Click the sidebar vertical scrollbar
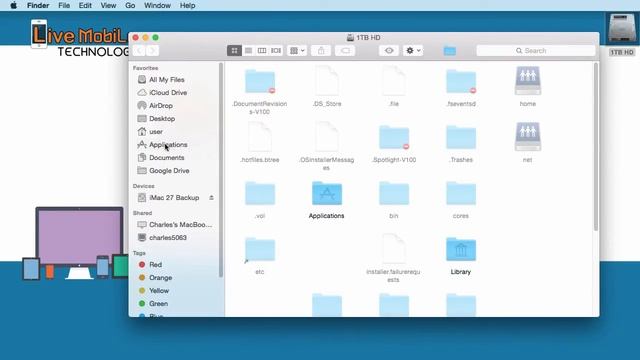 click(221, 170)
